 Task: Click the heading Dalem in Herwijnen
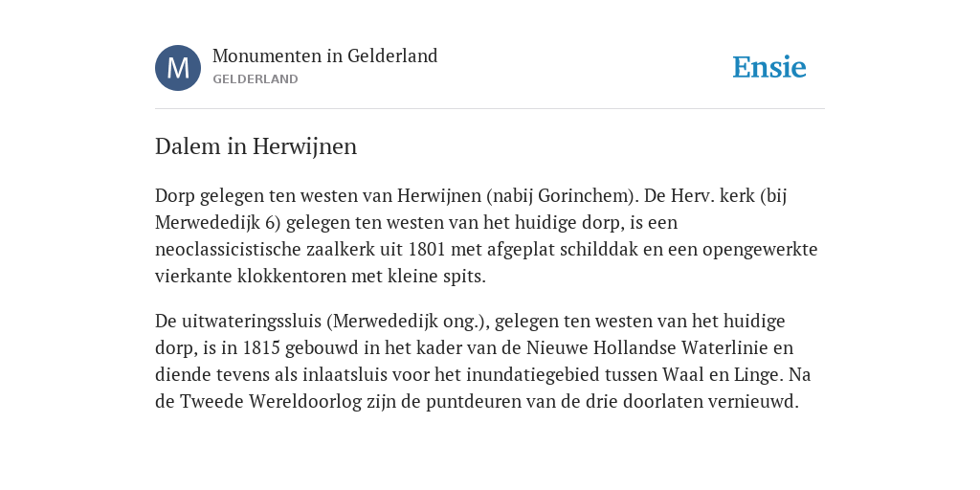[x=256, y=146]
